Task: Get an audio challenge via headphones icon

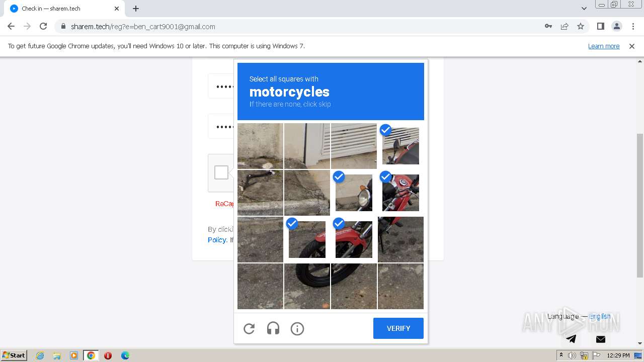Action: pos(273,329)
